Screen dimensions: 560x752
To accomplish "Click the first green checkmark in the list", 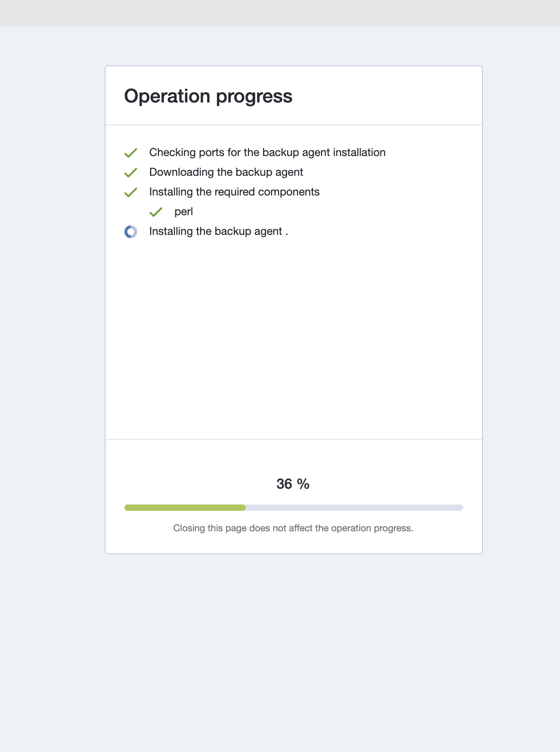I will tap(131, 153).
